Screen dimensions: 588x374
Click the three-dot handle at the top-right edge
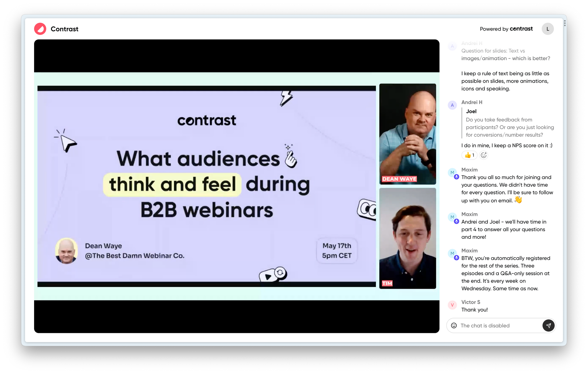click(x=565, y=23)
